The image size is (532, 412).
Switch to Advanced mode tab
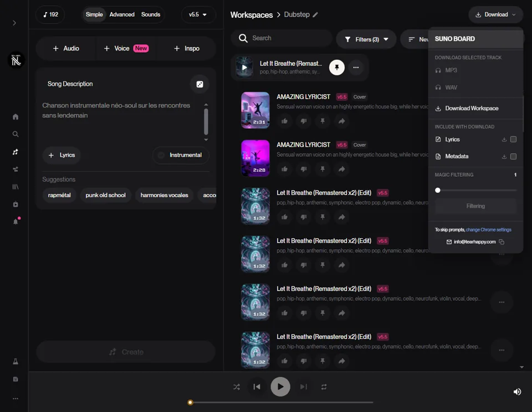click(x=122, y=14)
